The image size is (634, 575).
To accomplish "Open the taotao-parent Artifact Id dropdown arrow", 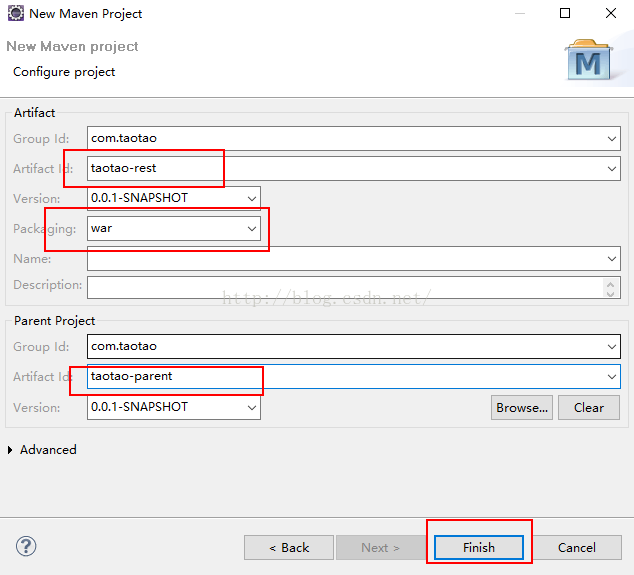I will (x=612, y=377).
